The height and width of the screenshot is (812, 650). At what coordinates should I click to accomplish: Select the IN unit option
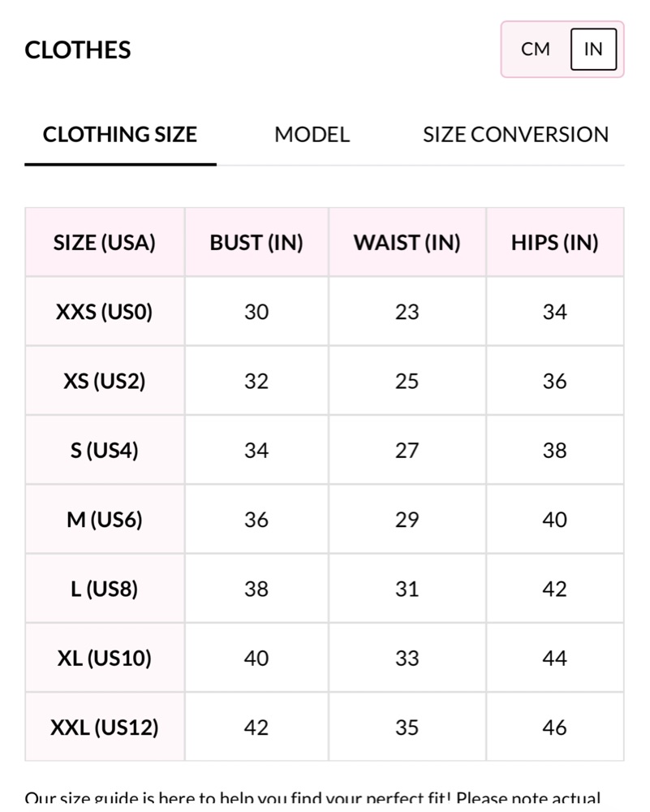coord(593,50)
